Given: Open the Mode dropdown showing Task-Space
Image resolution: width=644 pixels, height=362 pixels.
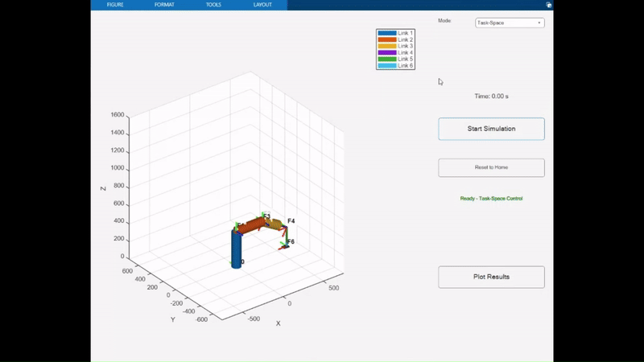Looking at the screenshot, I should click(510, 23).
